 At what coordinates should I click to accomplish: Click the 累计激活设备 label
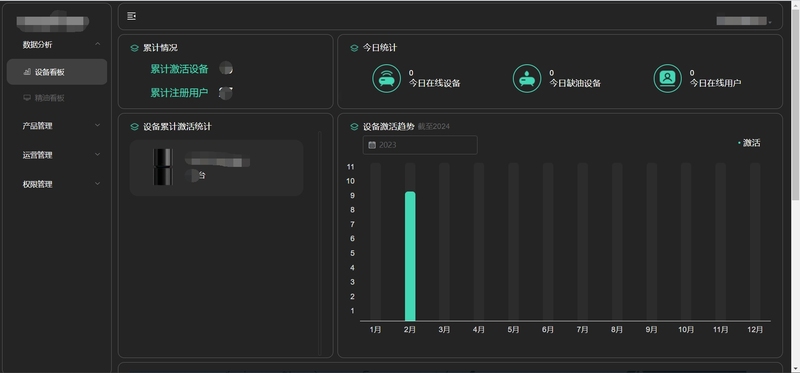click(x=179, y=69)
